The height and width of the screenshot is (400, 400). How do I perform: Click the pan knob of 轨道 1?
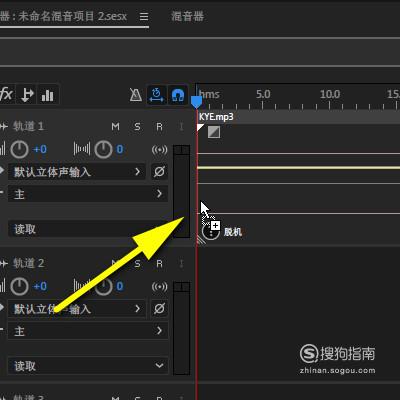point(103,149)
